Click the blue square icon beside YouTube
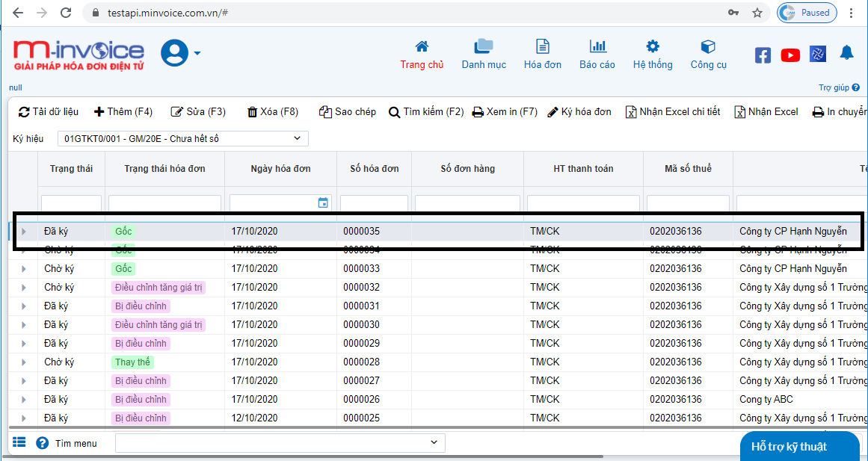Viewport: 868px width, 461px height. pyautogui.click(x=818, y=55)
